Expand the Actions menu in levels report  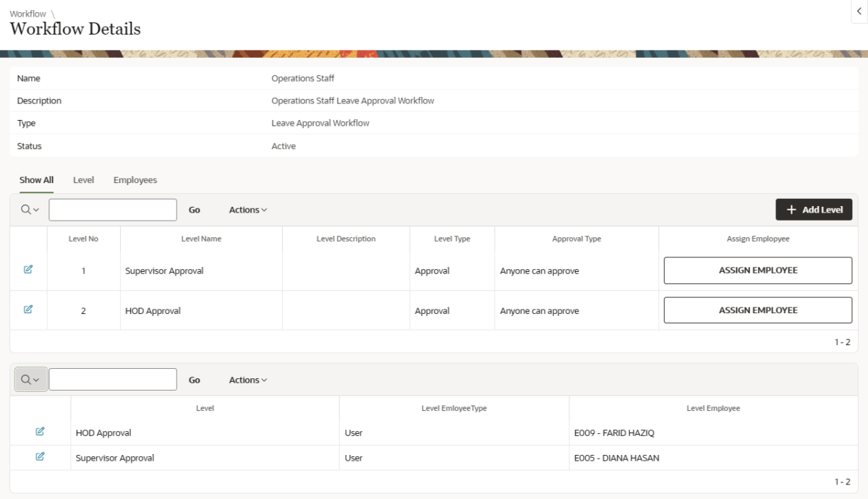click(x=247, y=210)
